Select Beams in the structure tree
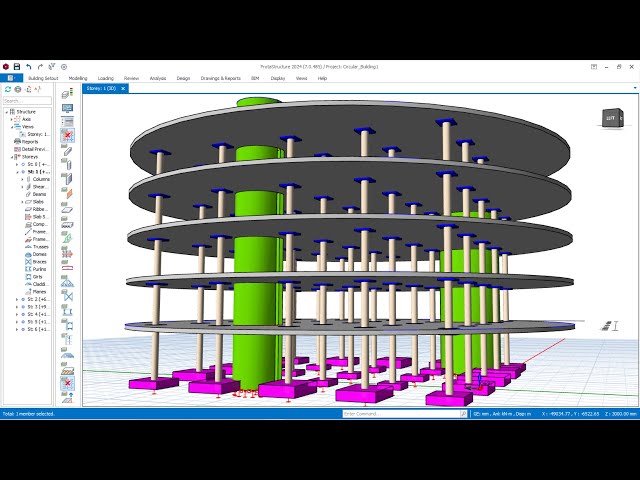This screenshot has width=640, height=480. pyautogui.click(x=39, y=194)
